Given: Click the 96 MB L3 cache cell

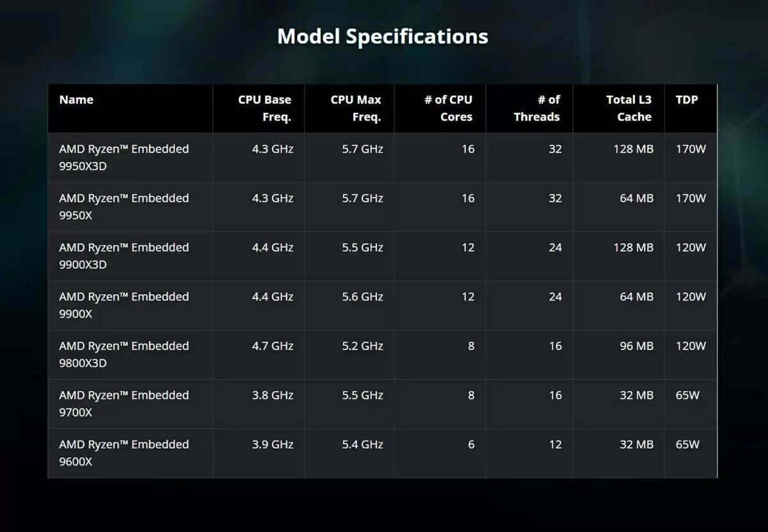Looking at the screenshot, I should point(636,346).
